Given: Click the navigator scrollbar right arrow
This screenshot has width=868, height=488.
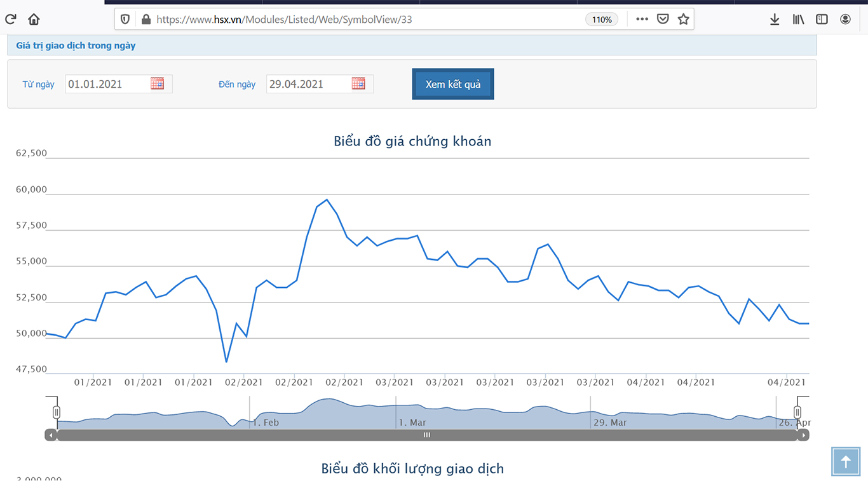Looking at the screenshot, I should pyautogui.click(x=804, y=435).
